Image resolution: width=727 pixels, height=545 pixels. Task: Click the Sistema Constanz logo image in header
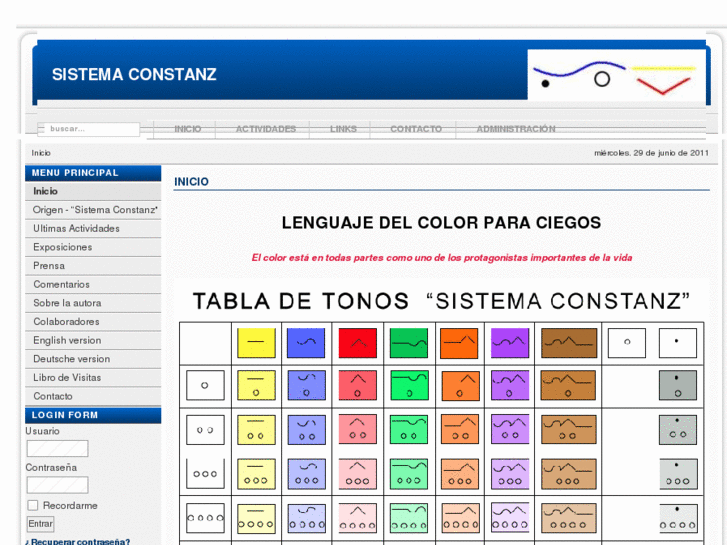(616, 75)
